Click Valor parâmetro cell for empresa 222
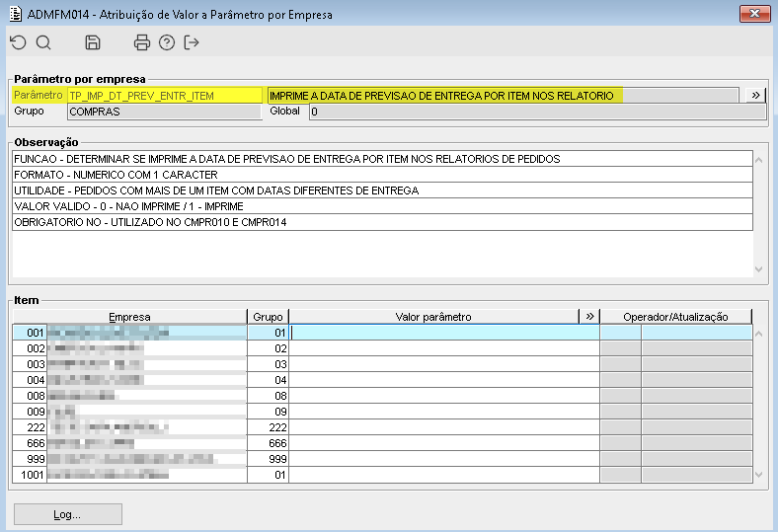Viewport: 778px width, 532px height. [x=444, y=427]
